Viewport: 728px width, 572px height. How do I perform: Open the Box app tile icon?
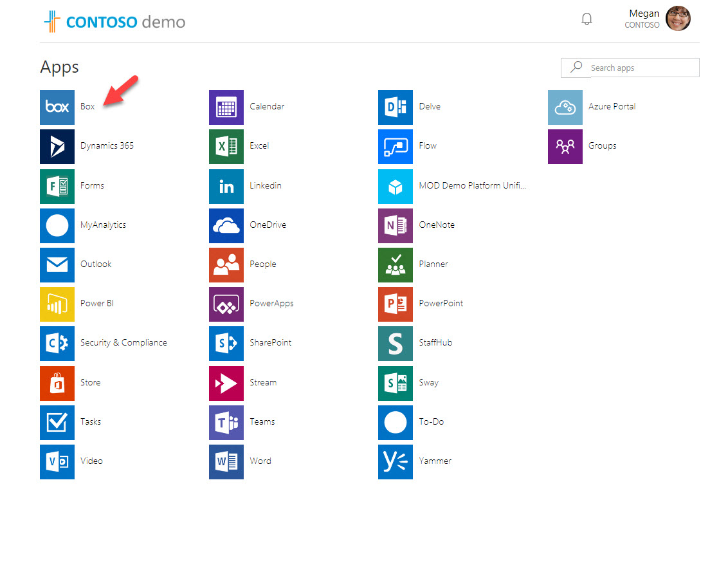[57, 107]
